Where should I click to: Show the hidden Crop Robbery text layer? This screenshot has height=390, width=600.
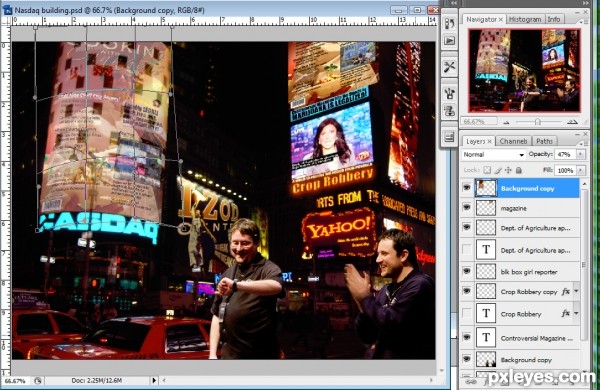click(x=466, y=313)
